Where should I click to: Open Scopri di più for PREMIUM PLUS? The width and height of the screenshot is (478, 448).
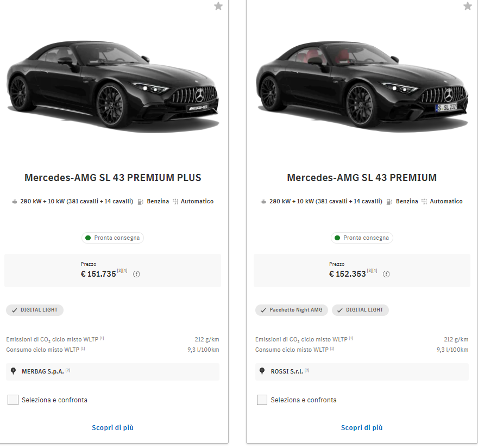(113, 427)
